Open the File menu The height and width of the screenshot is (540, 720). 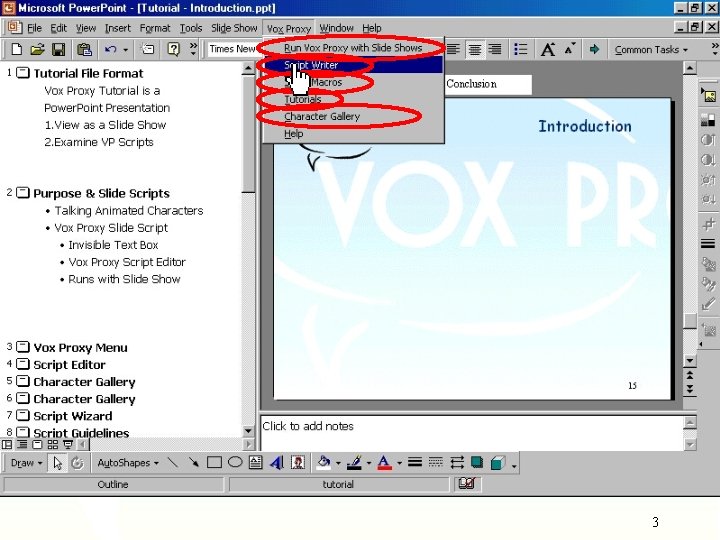34,28
